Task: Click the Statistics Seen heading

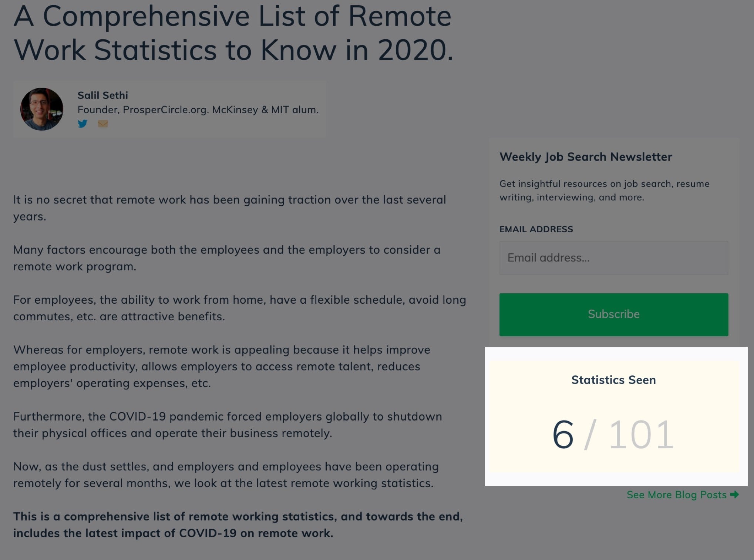Action: click(x=613, y=380)
